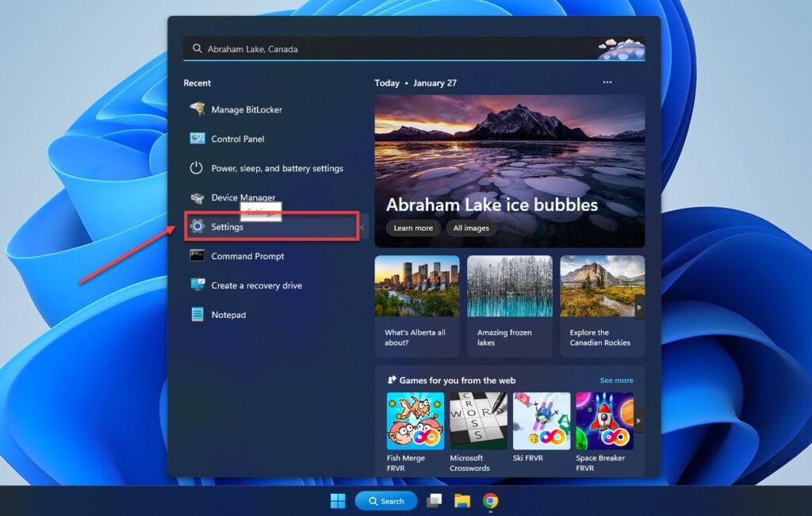Image resolution: width=812 pixels, height=516 pixels.
Task: Open the Ski FRVR game tile
Action: (x=541, y=421)
